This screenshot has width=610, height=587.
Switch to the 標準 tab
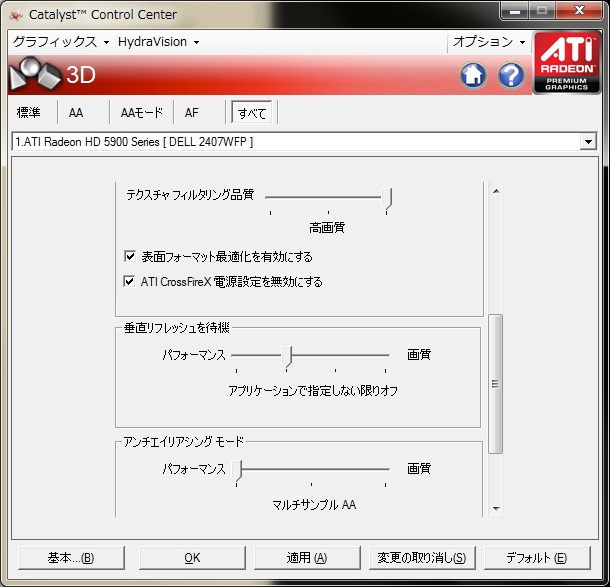(x=28, y=113)
